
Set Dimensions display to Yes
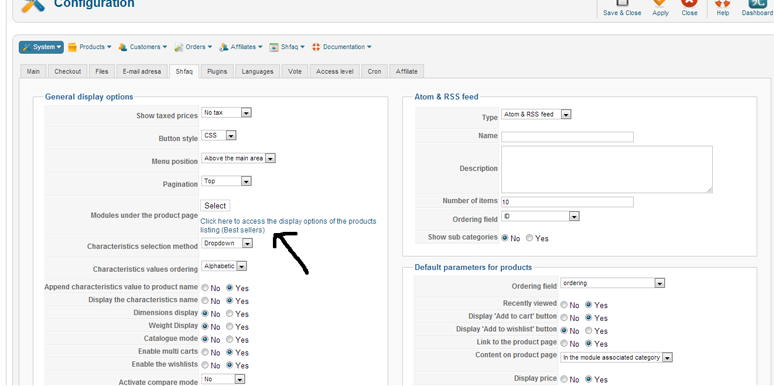230,313
